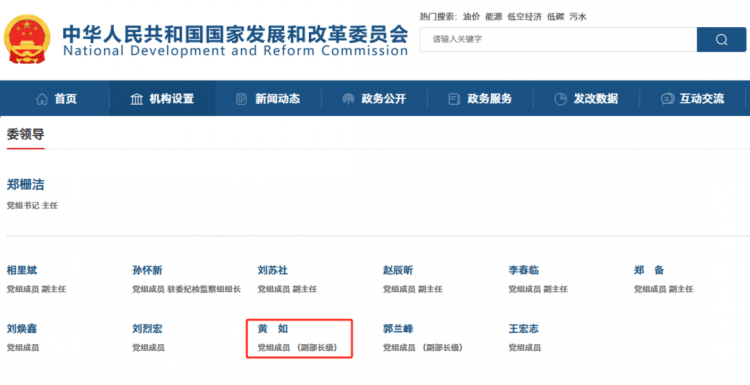Screen dimensions: 750x385
Task: Select the 委领导 tab heading
Action: [x=25, y=134]
